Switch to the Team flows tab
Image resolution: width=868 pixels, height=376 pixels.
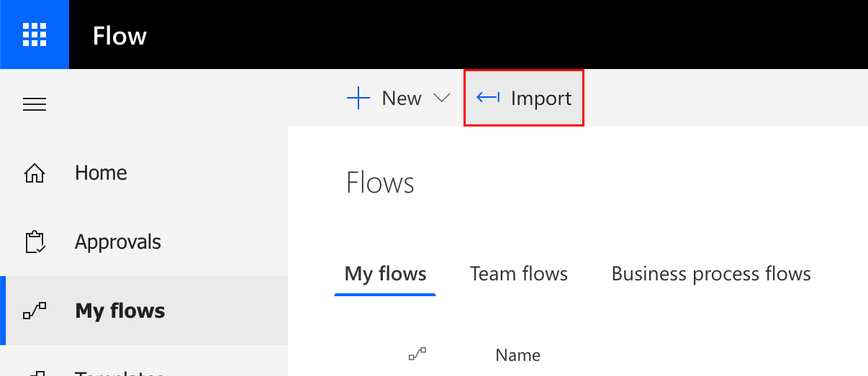(x=519, y=274)
